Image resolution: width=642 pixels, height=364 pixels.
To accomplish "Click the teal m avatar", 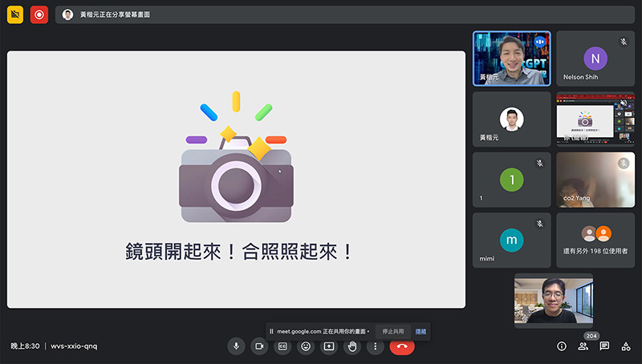I will (512, 240).
